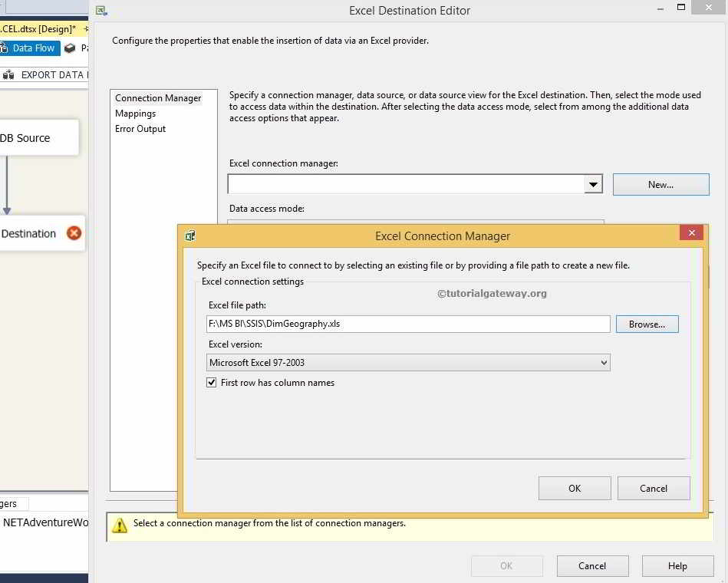
Task: Switch to the Data Flow tab
Action: pos(35,48)
